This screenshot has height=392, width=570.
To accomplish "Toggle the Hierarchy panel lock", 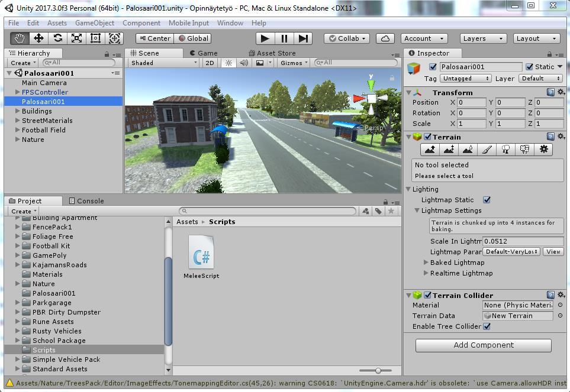I will tap(107, 54).
